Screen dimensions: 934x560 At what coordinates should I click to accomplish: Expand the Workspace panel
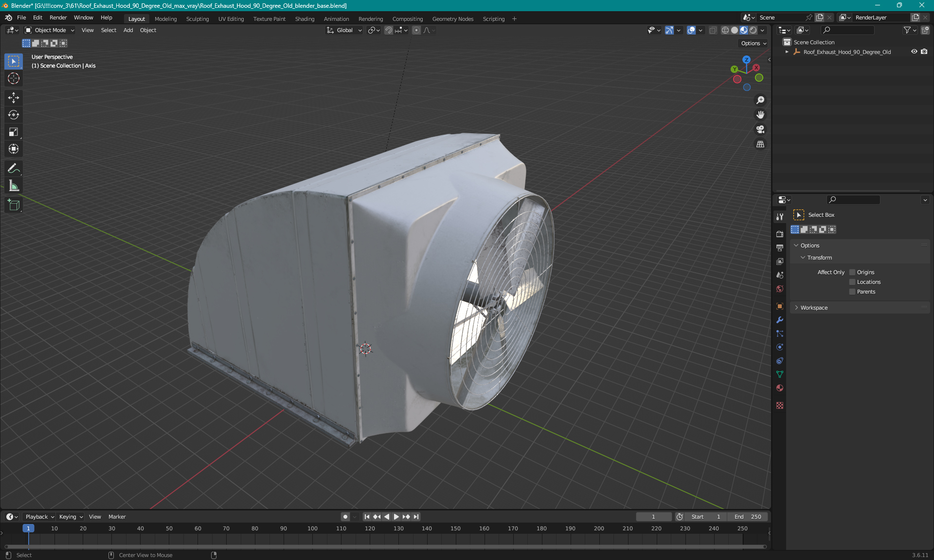point(814,308)
